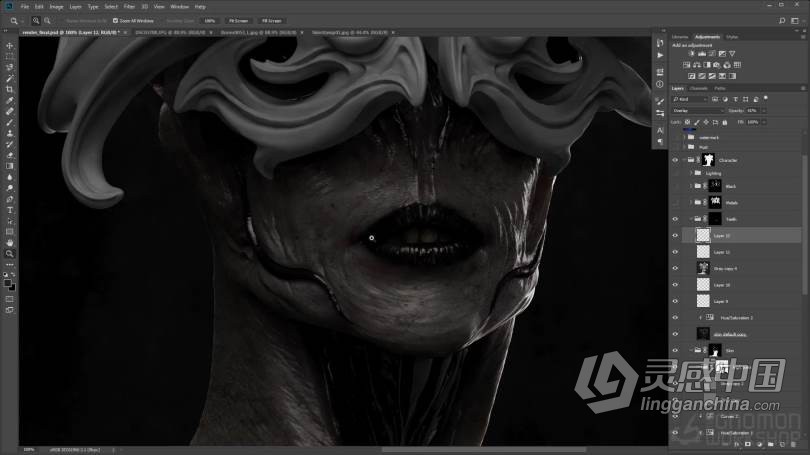Toggle layer filtering on or off

click(x=766, y=98)
